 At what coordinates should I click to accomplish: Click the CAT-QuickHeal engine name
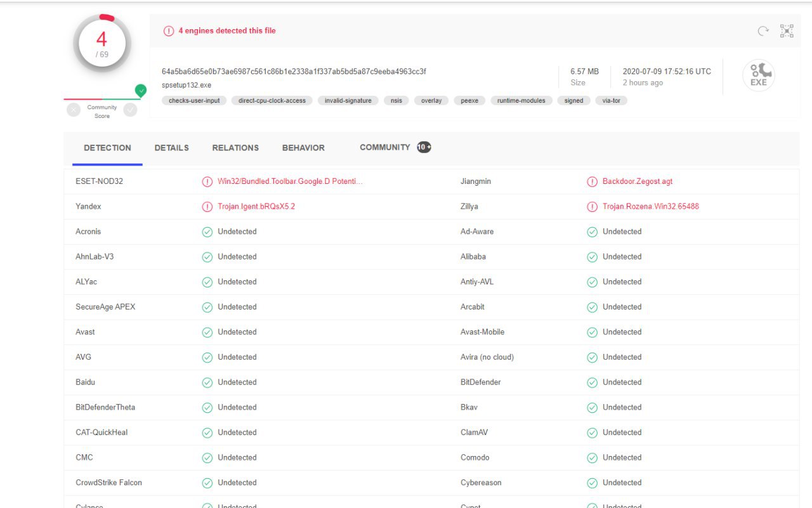(101, 433)
